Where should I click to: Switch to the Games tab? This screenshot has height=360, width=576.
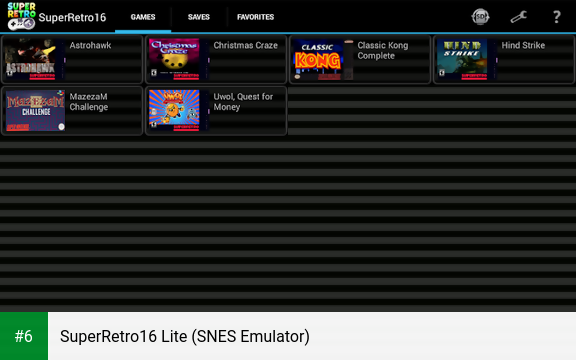pos(143,17)
